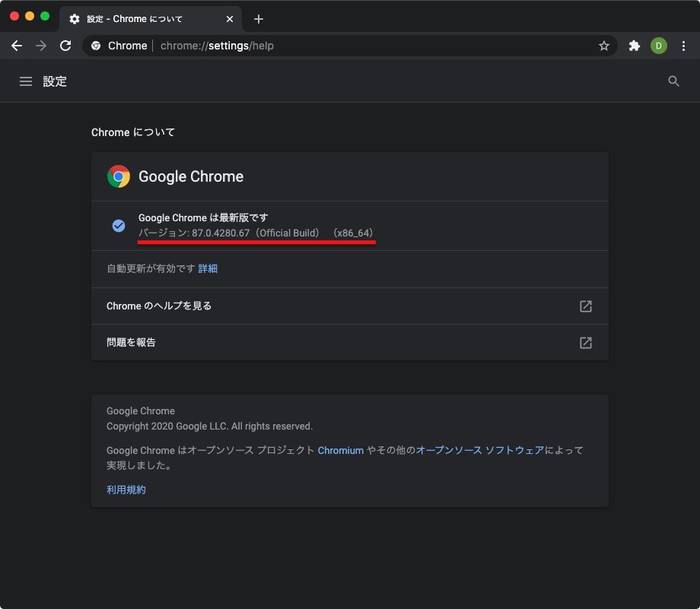Open 問題を報告 row

click(x=350, y=343)
